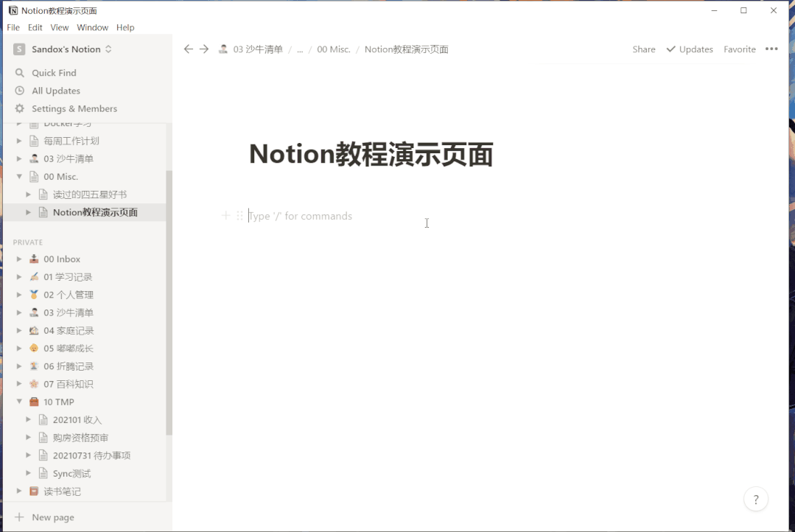Click the Share button

tap(643, 49)
